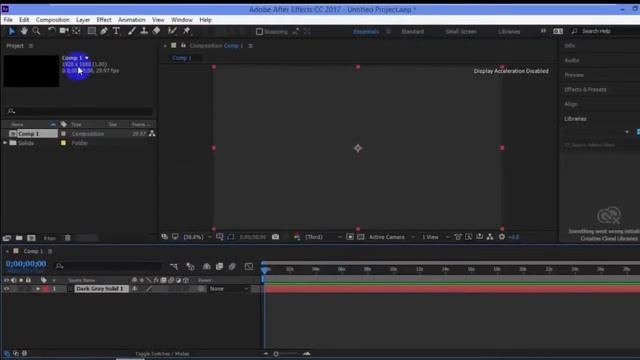Hide the Dark Gray Solid 1 layer
Viewport: 640px width, 360px height.
6,289
